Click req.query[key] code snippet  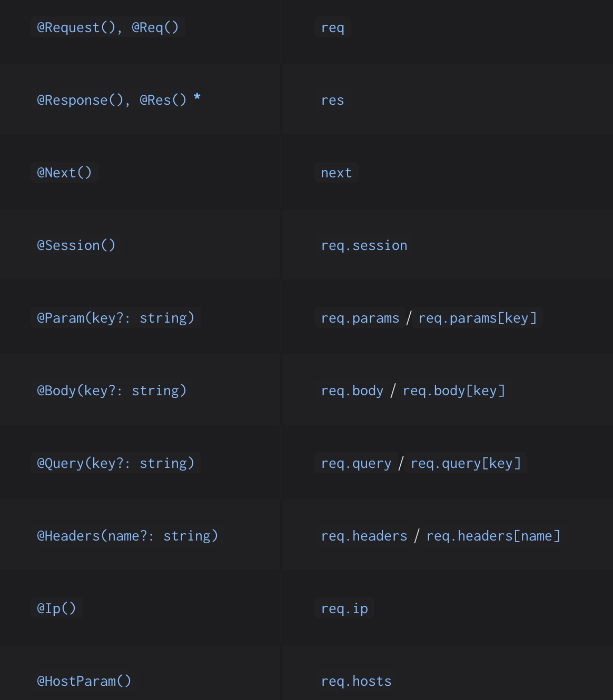click(466, 463)
